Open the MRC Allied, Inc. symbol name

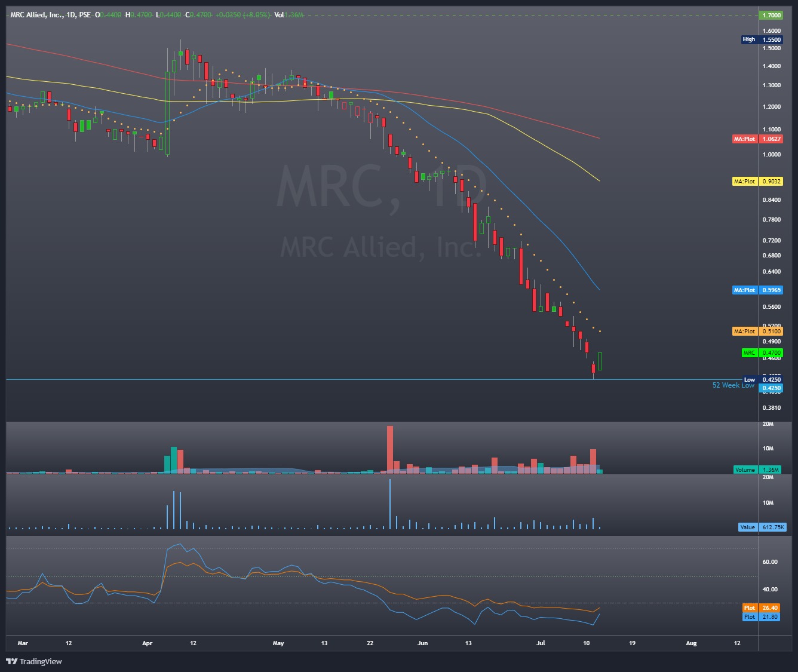(37, 16)
